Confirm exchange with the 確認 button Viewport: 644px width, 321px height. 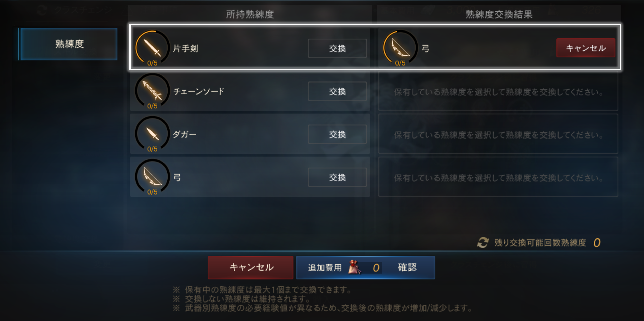[365, 267]
